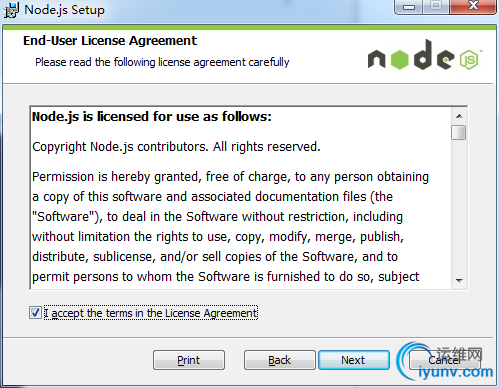Viewport: 499px width, 388px height.
Task: Click the license scrollbar up arrow
Action: tap(459, 116)
